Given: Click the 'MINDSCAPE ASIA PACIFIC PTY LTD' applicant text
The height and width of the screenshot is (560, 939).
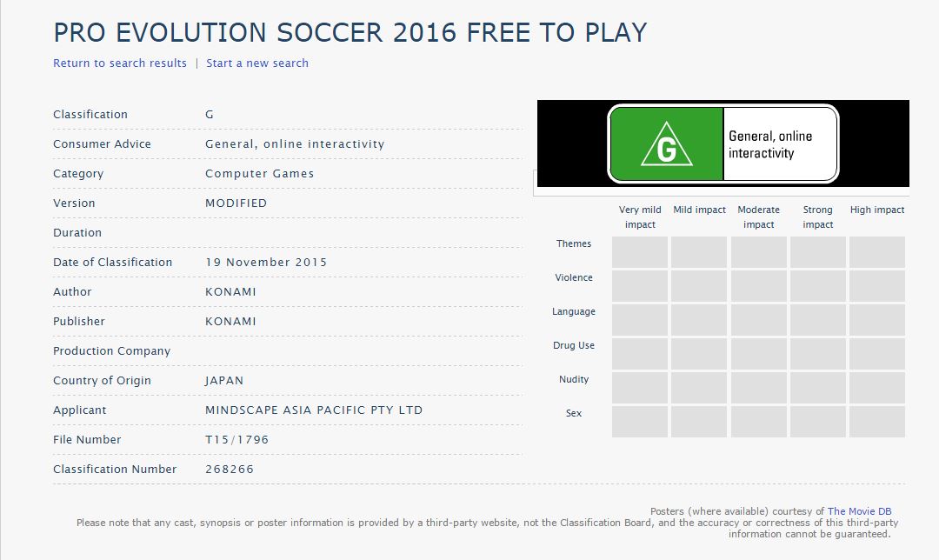Looking at the screenshot, I should [x=314, y=410].
